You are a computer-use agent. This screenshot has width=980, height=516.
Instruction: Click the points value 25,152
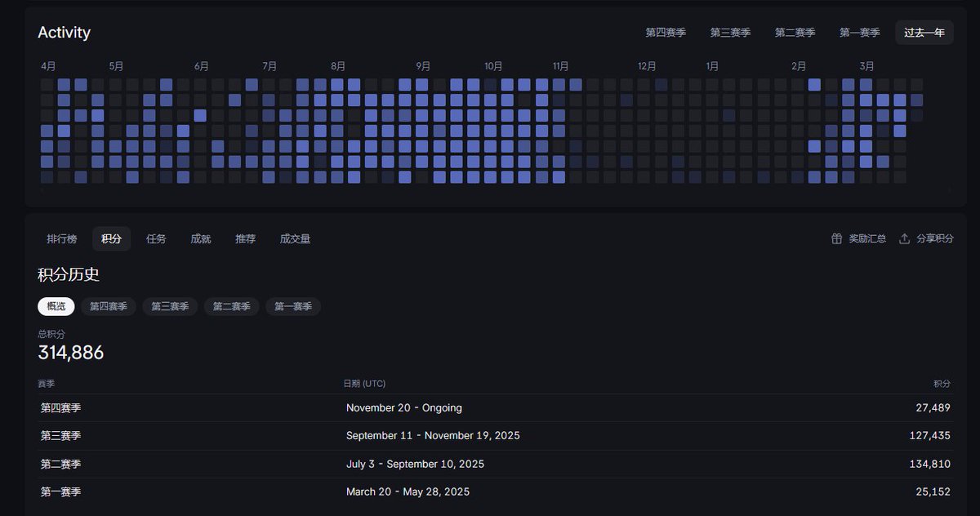(933, 492)
